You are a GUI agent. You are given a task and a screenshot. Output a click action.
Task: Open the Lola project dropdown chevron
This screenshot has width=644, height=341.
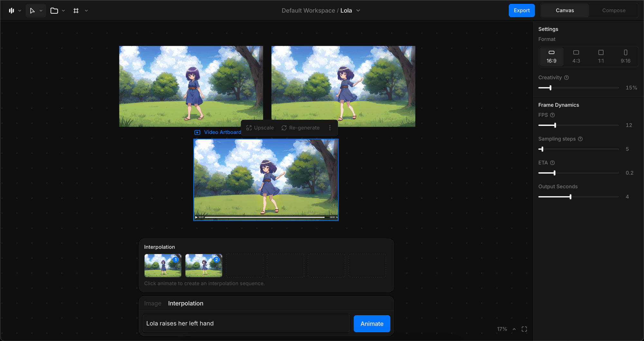tap(358, 11)
